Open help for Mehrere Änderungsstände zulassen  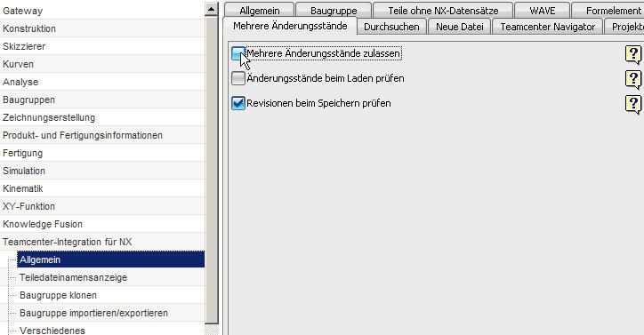[633, 54]
